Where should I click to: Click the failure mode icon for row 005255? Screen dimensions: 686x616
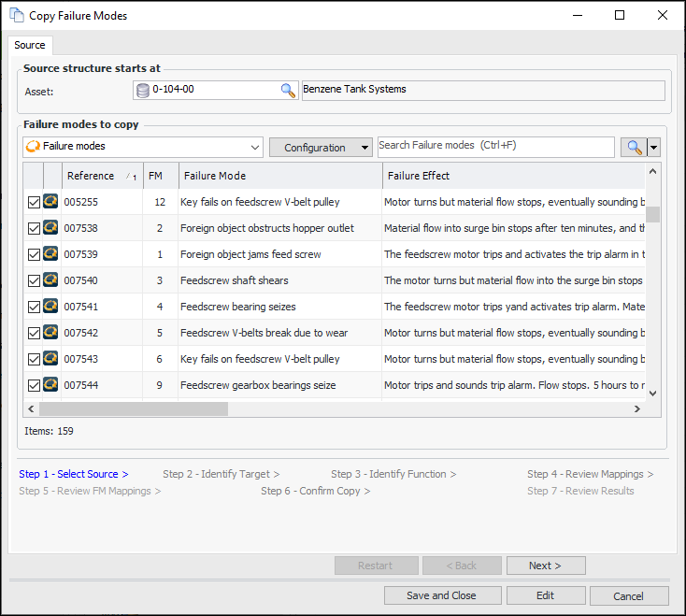point(50,202)
